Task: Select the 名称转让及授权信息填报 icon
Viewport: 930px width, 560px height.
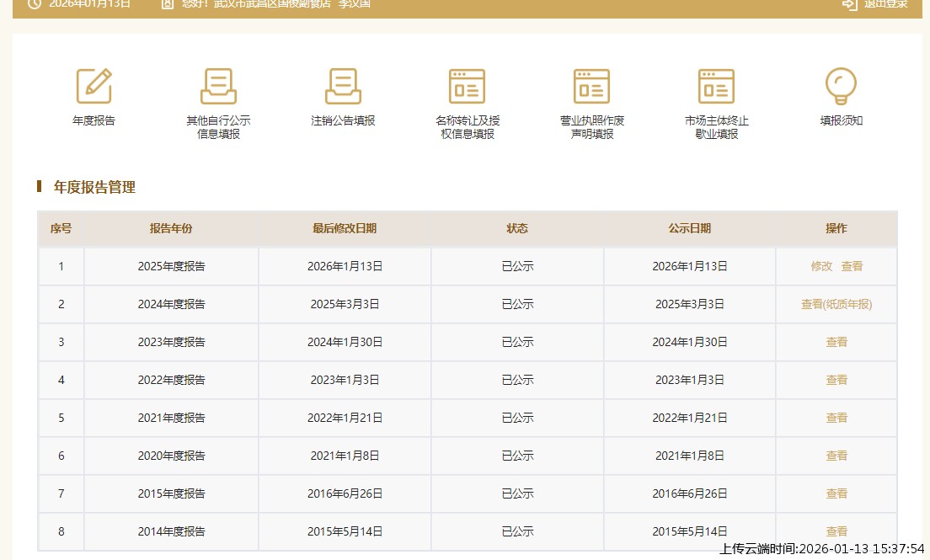Action: pos(467,86)
